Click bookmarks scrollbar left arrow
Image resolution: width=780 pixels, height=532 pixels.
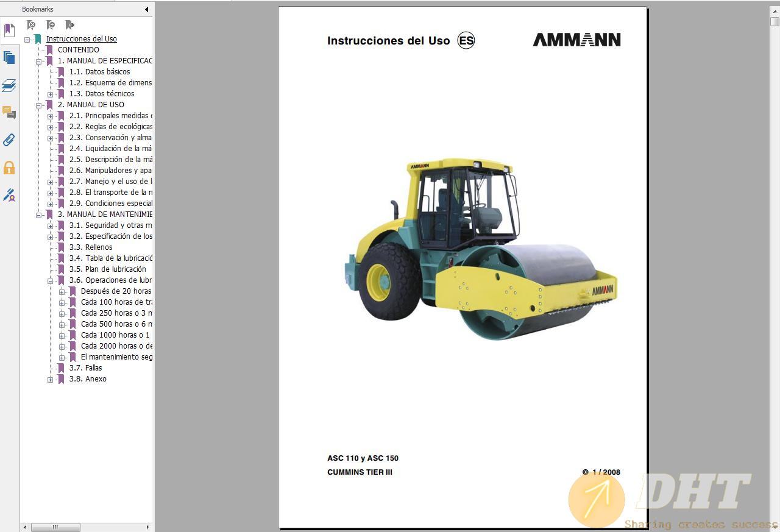click(x=24, y=527)
